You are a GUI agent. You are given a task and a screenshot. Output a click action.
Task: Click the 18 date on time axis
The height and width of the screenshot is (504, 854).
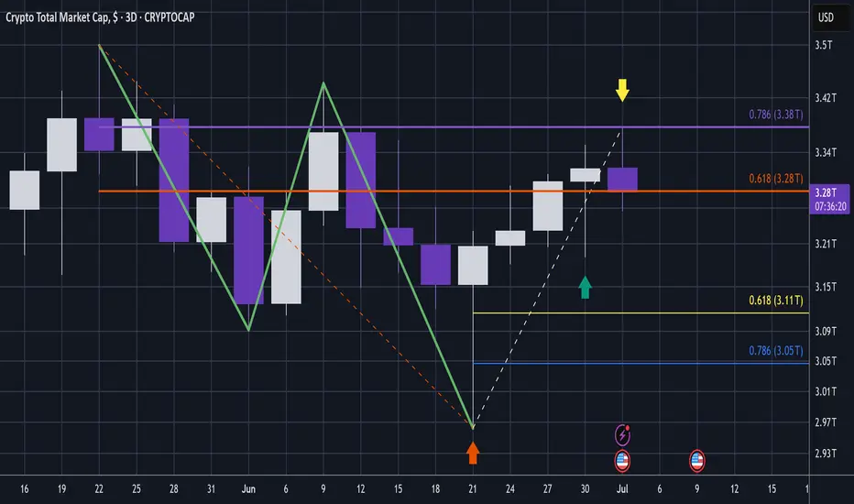tap(435, 488)
